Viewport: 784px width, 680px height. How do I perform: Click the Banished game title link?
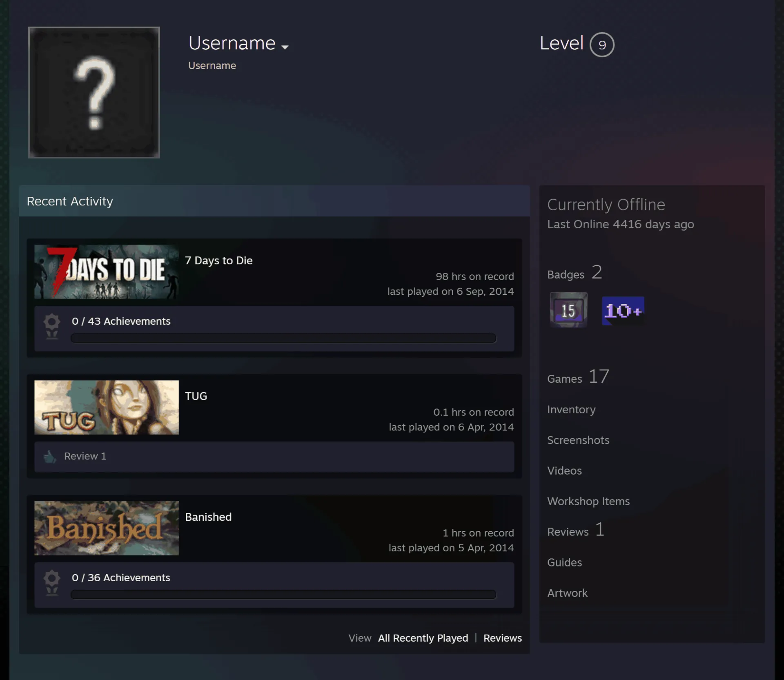tap(208, 517)
